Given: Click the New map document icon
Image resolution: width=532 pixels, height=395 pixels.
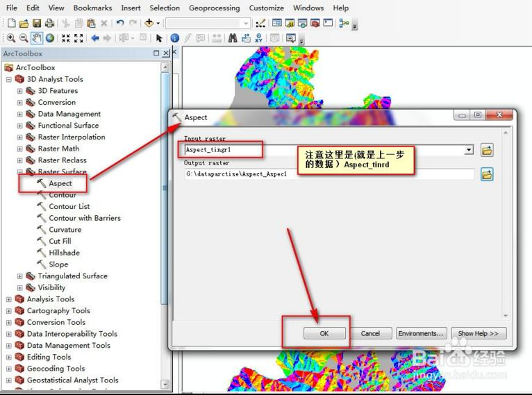Looking at the screenshot, I should click(12, 23).
